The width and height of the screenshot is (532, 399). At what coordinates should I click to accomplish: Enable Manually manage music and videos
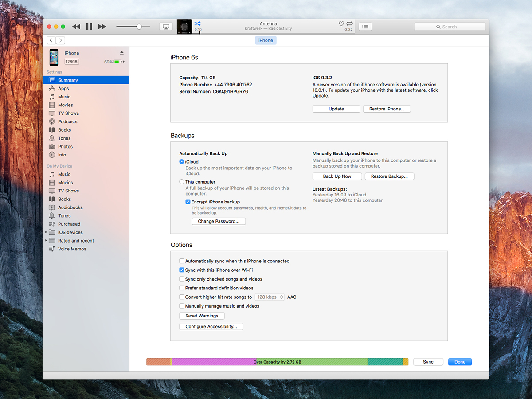point(182,306)
